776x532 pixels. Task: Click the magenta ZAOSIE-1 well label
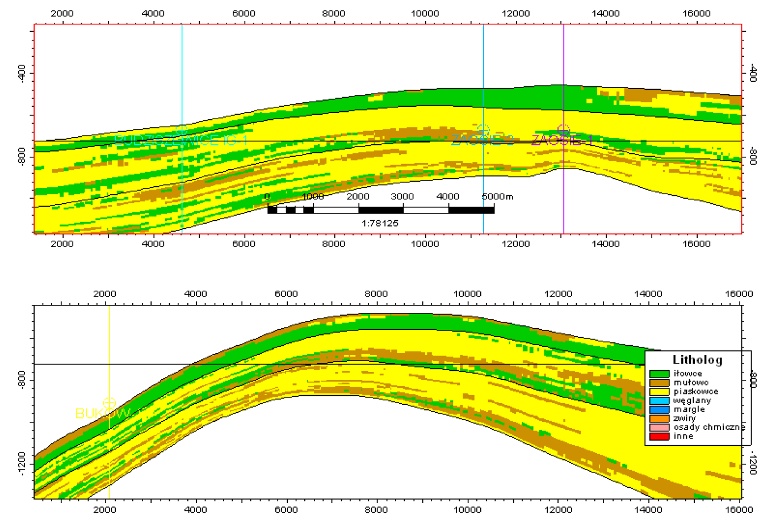tap(562, 141)
